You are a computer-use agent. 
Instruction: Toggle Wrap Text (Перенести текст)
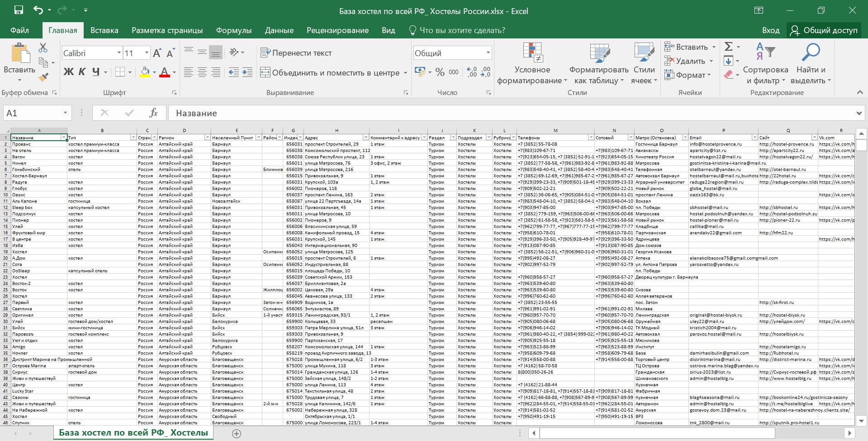click(x=296, y=53)
